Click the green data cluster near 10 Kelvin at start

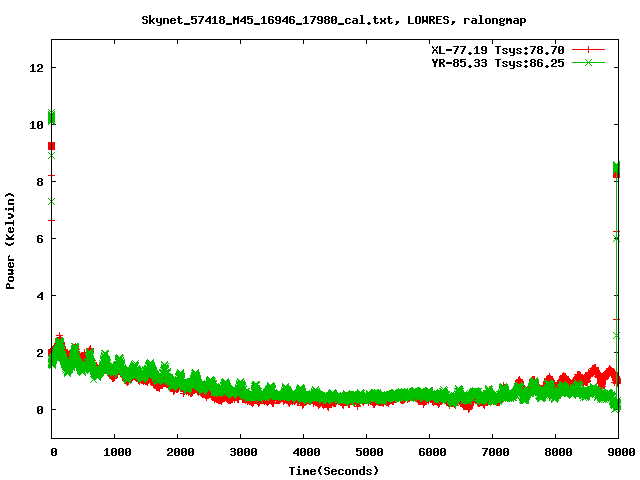51,117
